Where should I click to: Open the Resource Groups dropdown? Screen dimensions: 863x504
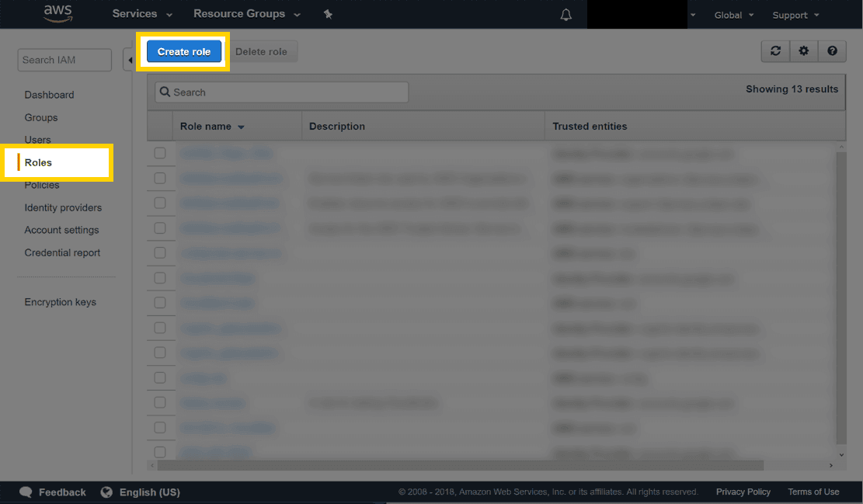(246, 14)
